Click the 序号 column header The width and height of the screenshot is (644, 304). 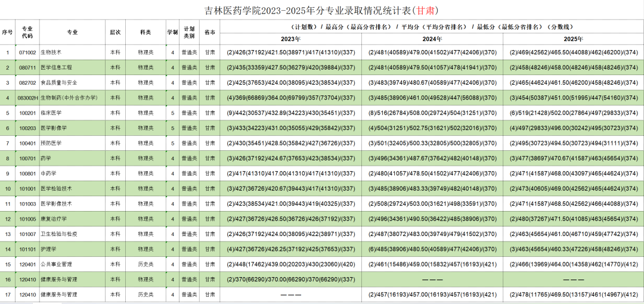point(7,32)
